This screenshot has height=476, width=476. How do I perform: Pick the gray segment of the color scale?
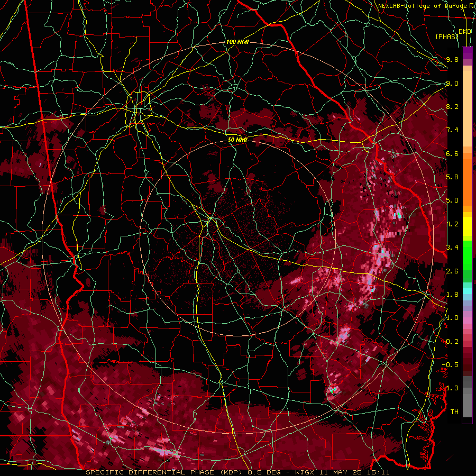467,397
